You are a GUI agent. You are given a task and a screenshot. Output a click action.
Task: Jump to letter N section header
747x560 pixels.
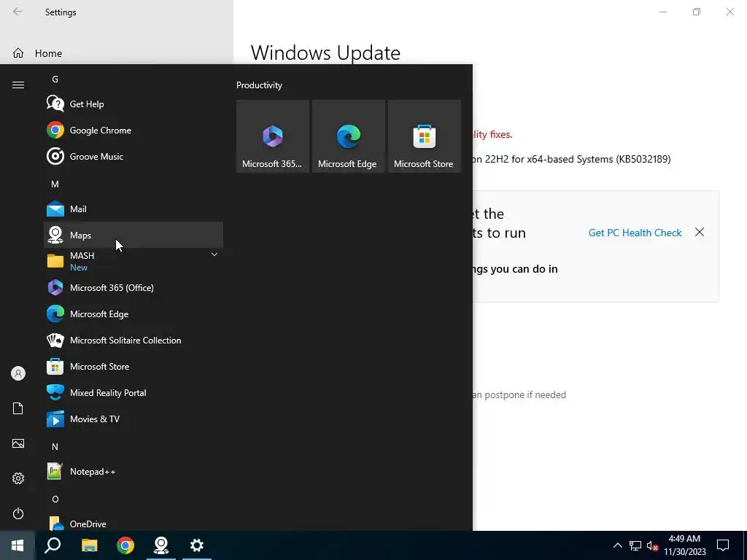click(55, 447)
